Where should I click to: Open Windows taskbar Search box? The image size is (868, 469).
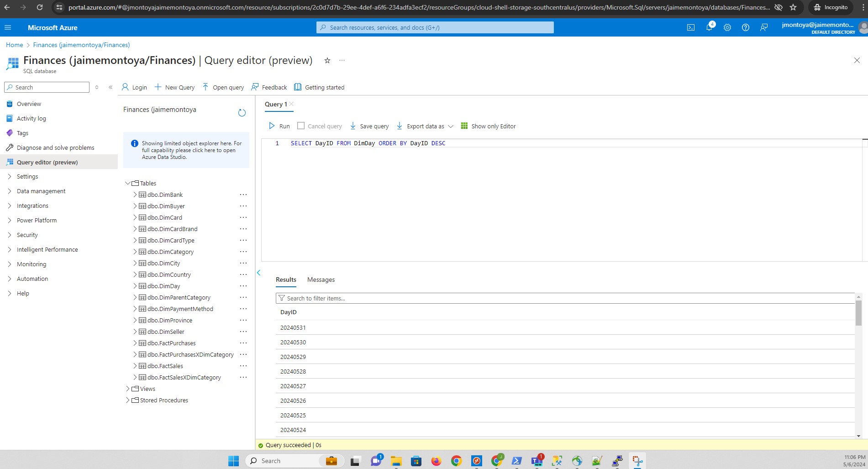tap(295, 461)
